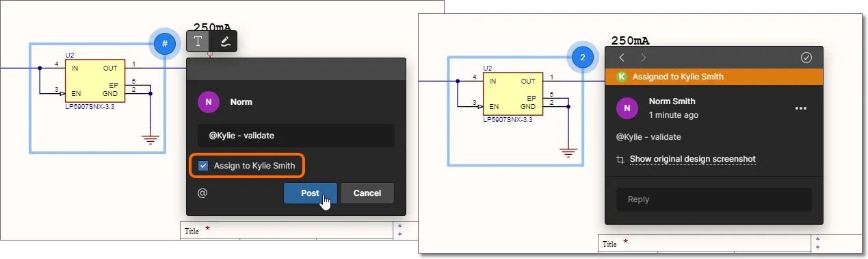Select the LP5907SNX-3.3 component in left schematic
Screen dimensions: 868x259
coord(95,81)
